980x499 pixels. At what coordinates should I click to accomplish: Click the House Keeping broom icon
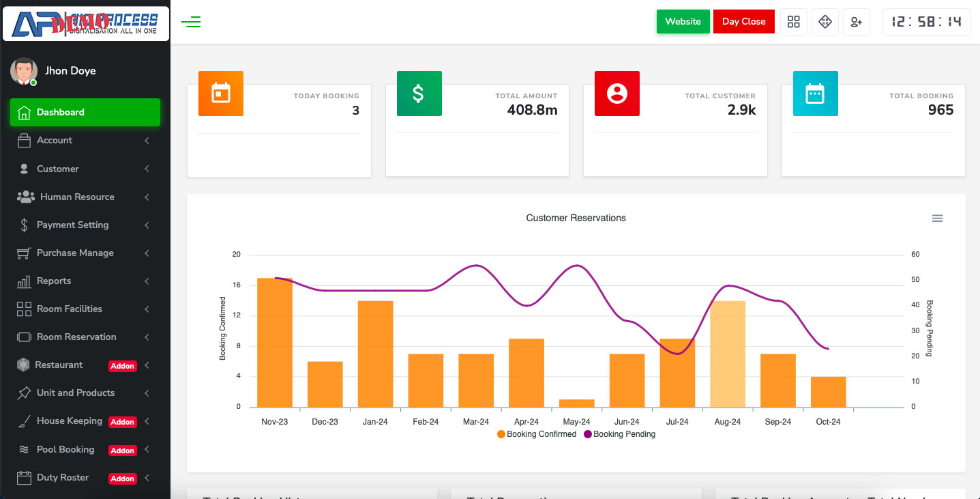tap(23, 421)
